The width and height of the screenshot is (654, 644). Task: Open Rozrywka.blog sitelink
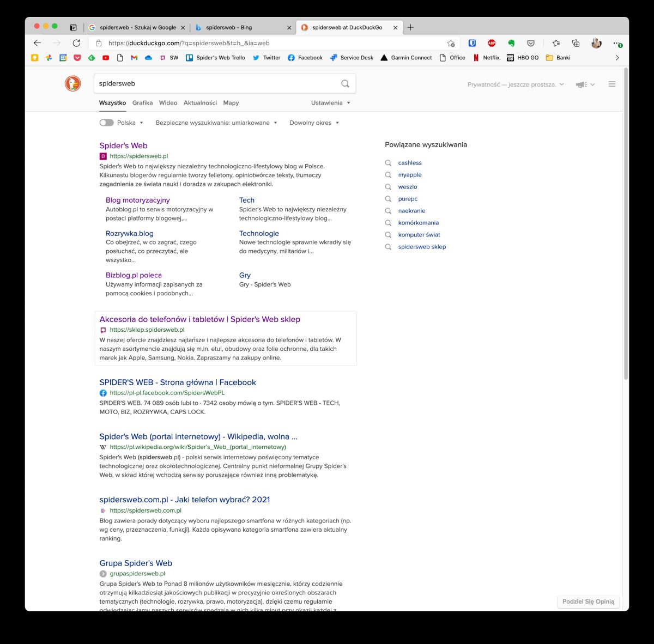[x=130, y=233]
